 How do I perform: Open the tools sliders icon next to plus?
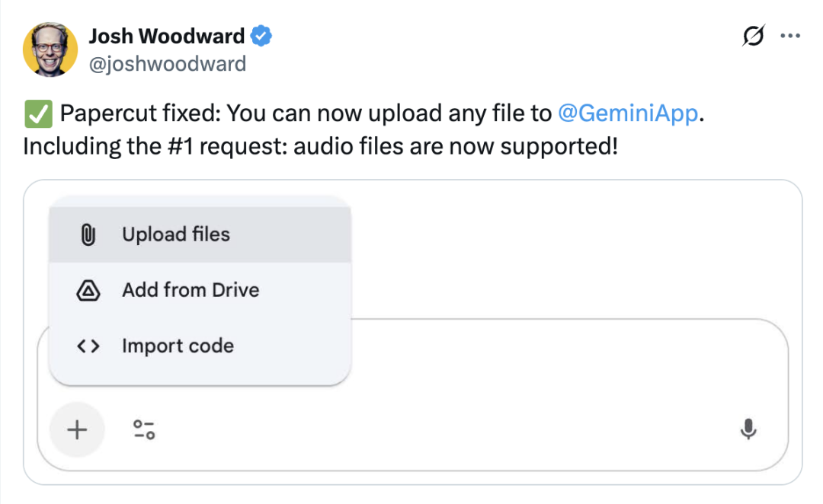144,429
